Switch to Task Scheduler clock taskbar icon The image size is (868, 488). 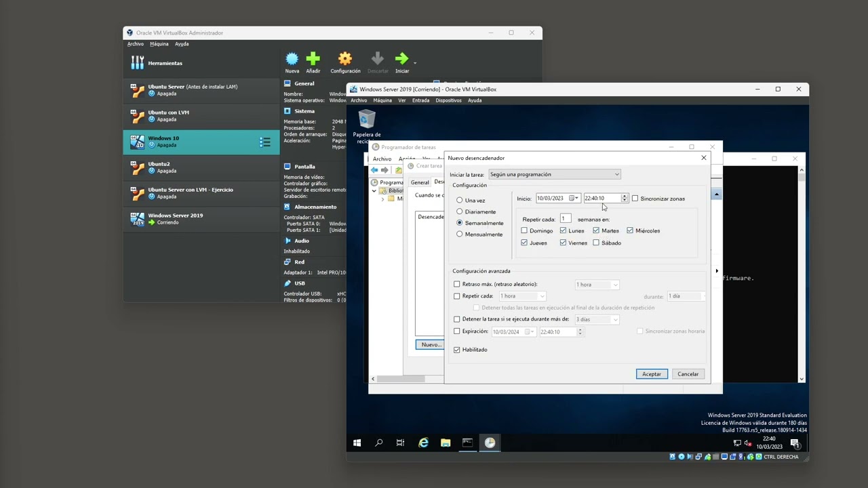pyautogui.click(x=490, y=443)
